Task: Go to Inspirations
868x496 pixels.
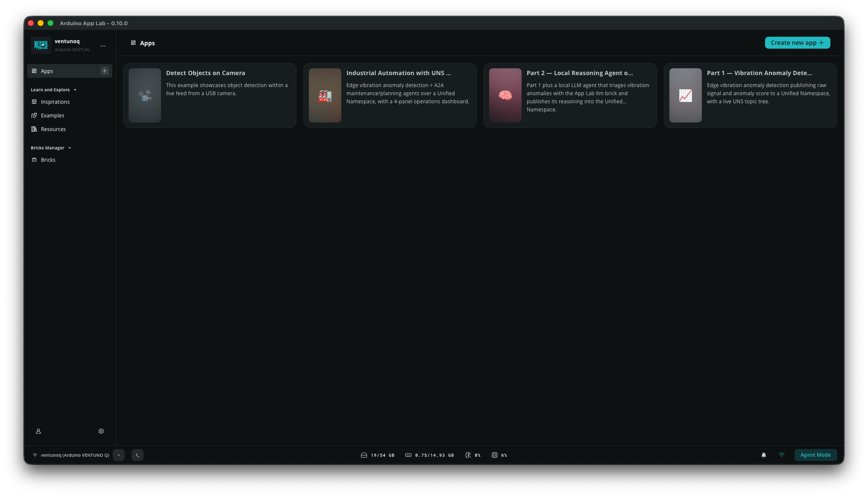Action: [55, 102]
